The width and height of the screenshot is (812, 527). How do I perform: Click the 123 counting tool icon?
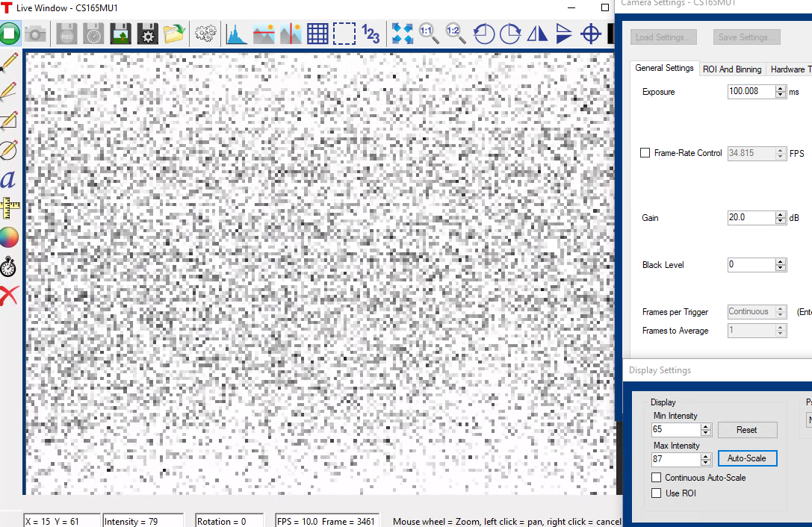tap(371, 34)
